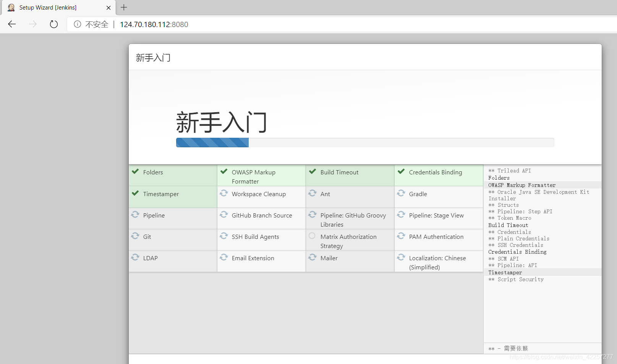The width and height of the screenshot is (617, 364).
Task: Click the green checkmark beside Folders
Action: point(135,171)
